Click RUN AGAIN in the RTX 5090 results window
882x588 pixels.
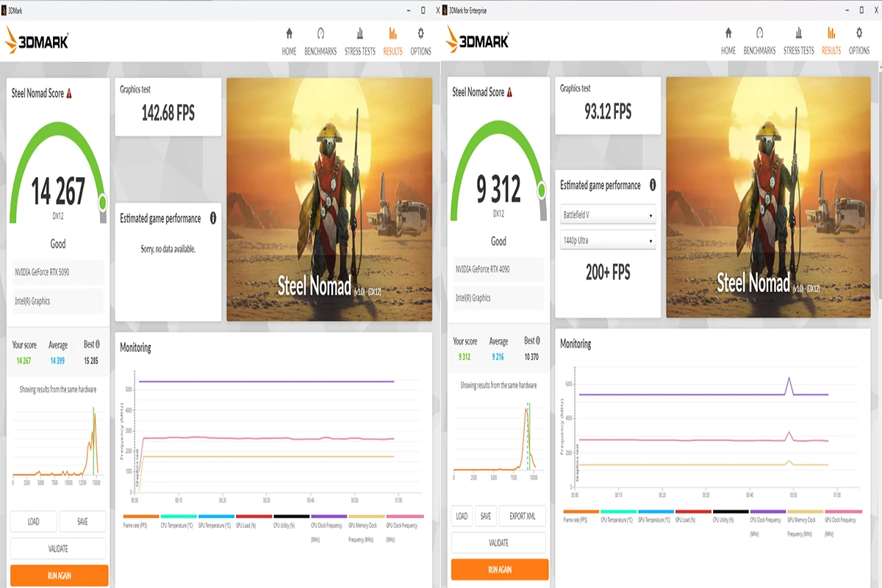click(x=59, y=576)
